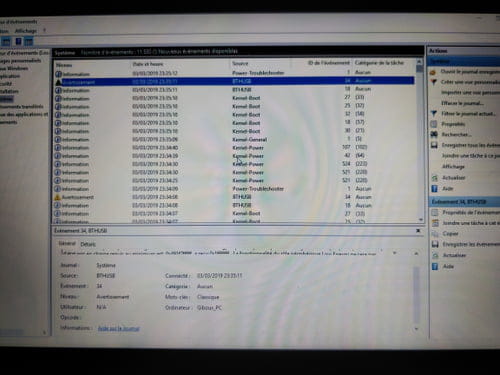Select the Power-Troubleshooter row at 23:35:12
The image size is (500, 375).
(235, 73)
